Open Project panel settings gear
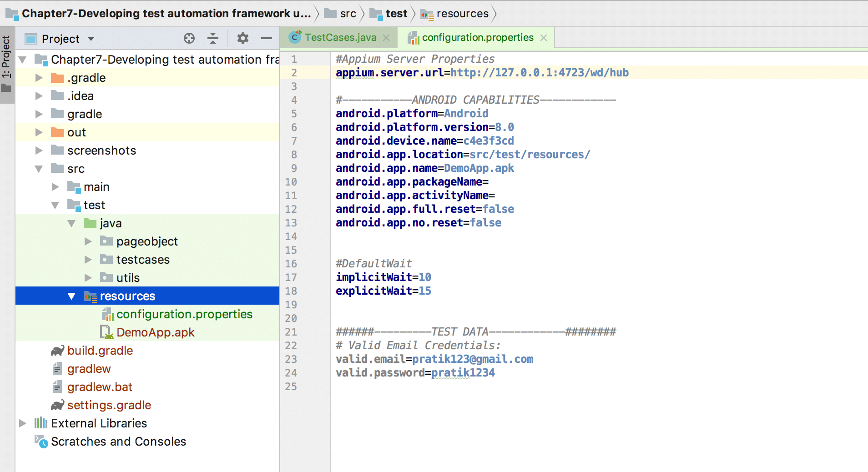Viewport: 868px width, 472px height. 243,39
